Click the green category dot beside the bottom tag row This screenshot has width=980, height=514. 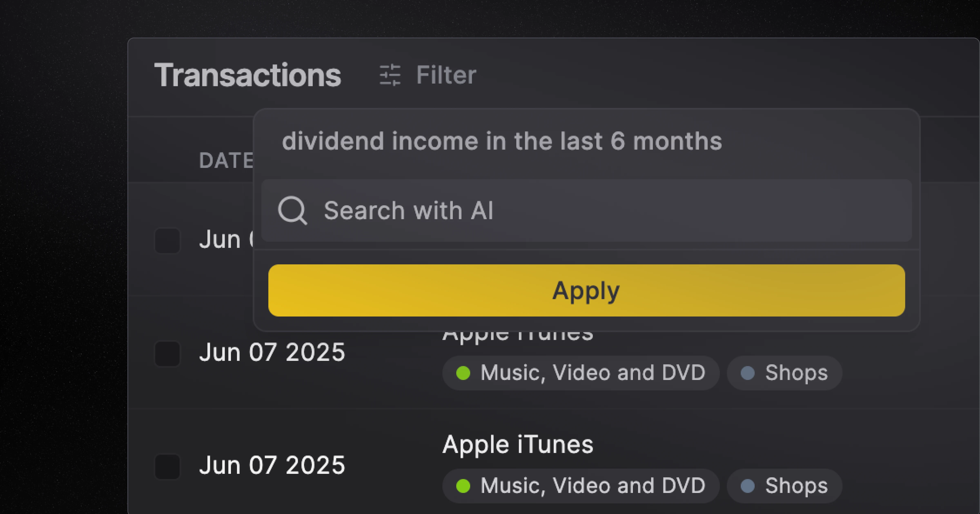[463, 485]
